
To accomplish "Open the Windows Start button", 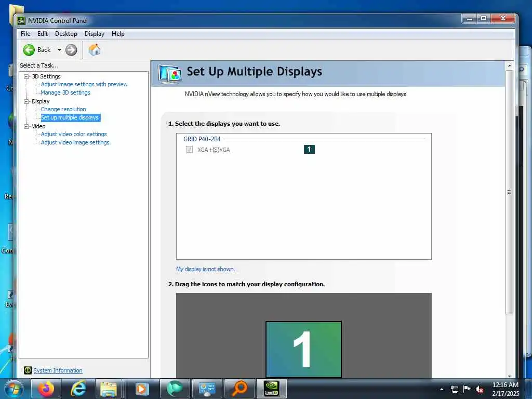I will (x=13, y=389).
